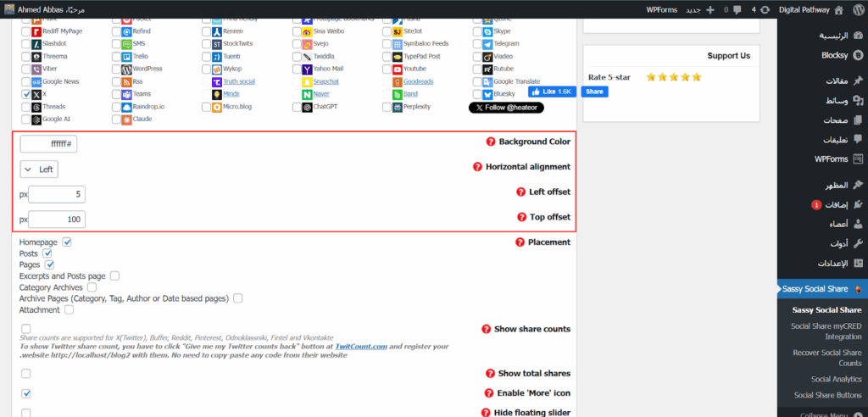868x417 pixels.
Task: Click the WordPress logo in admin bar
Action: pyautogui.click(x=858, y=9)
